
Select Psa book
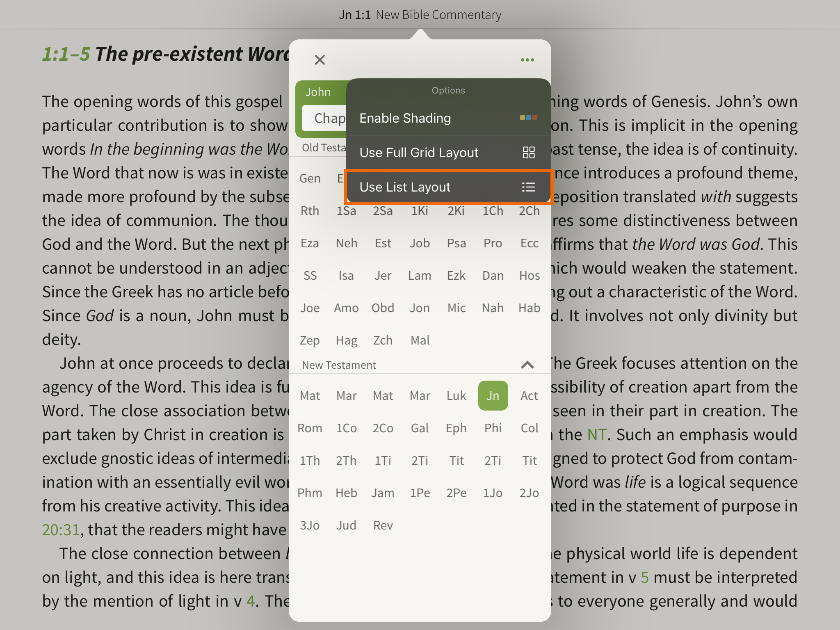click(456, 243)
